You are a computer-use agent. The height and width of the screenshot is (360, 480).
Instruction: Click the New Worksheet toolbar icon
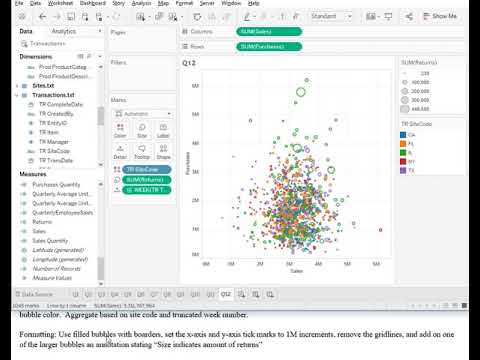(x=140, y=16)
